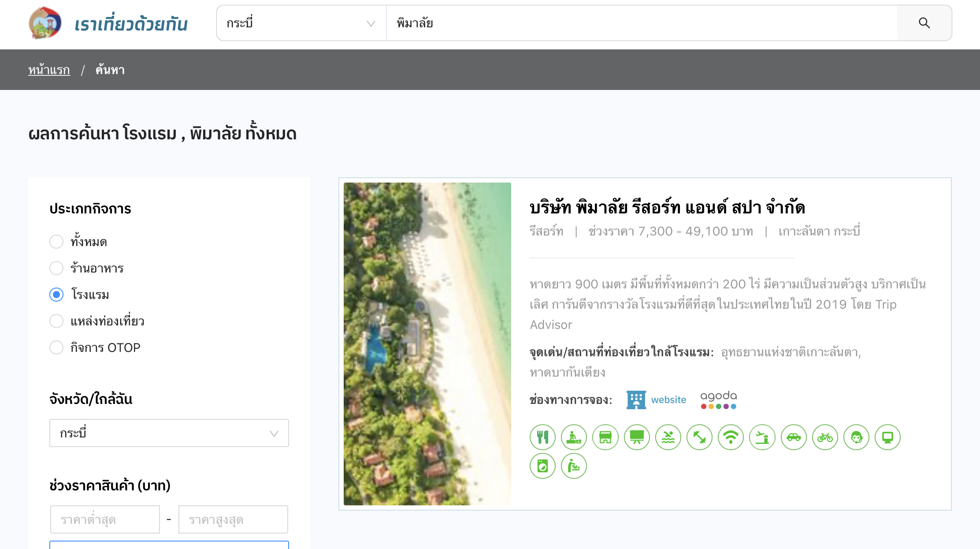Click the restaurant fork and knife amenity icon

coord(542,437)
